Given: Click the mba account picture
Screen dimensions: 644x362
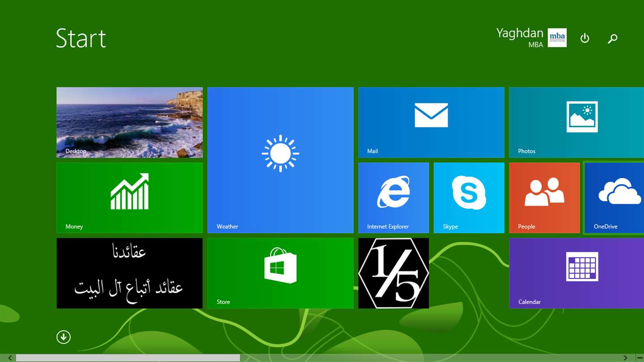Looking at the screenshot, I should 557,38.
